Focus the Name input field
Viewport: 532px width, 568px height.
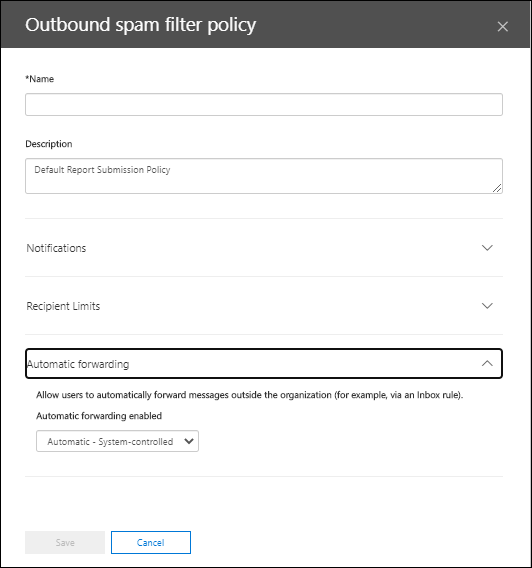coord(264,105)
